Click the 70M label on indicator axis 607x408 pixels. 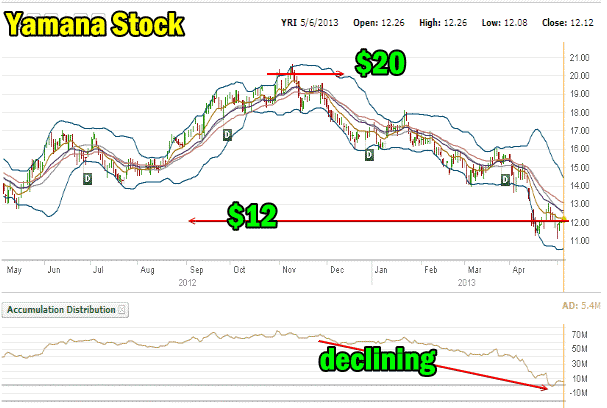580,334
